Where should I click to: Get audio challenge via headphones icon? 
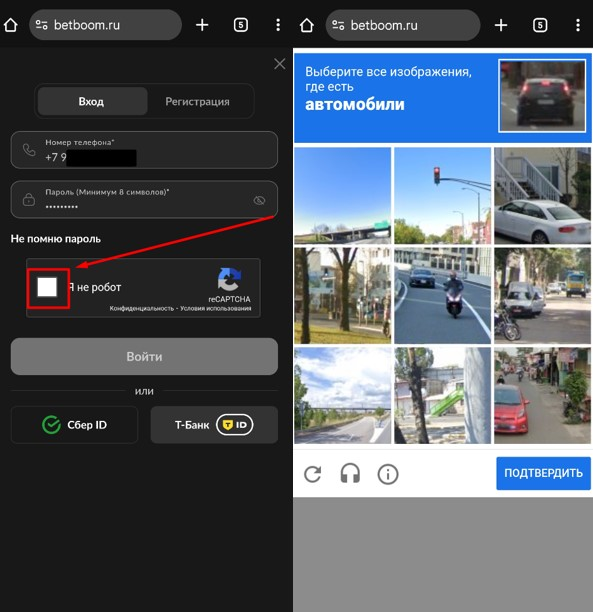pos(350,473)
